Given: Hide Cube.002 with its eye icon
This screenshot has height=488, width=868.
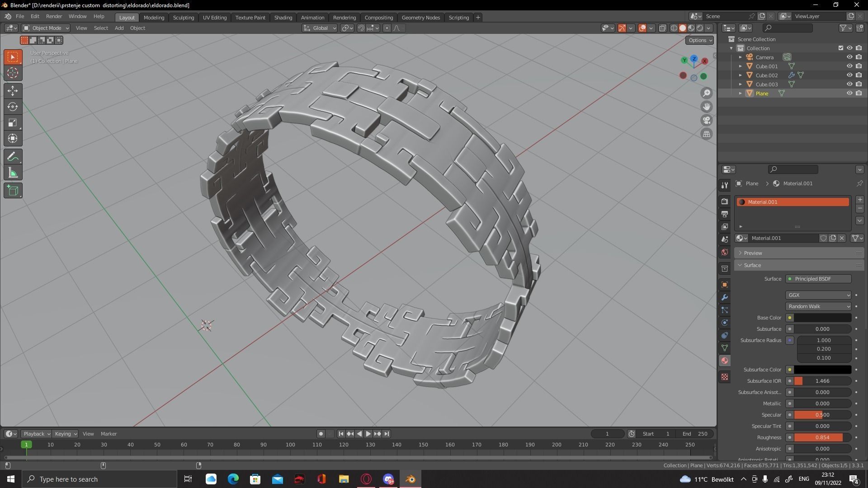Looking at the screenshot, I should tap(849, 75).
